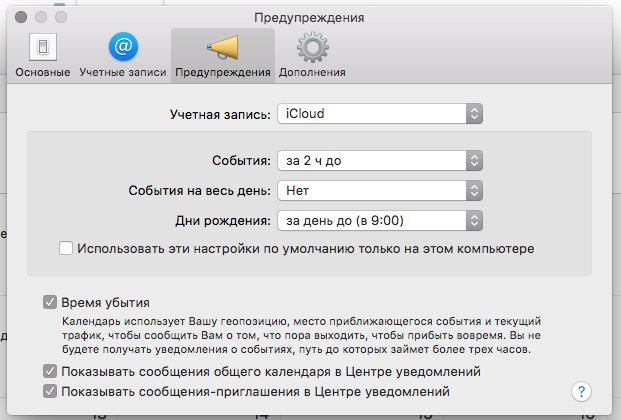Enable Использовать эти настройки по умолчанию checkbox

pos(66,248)
